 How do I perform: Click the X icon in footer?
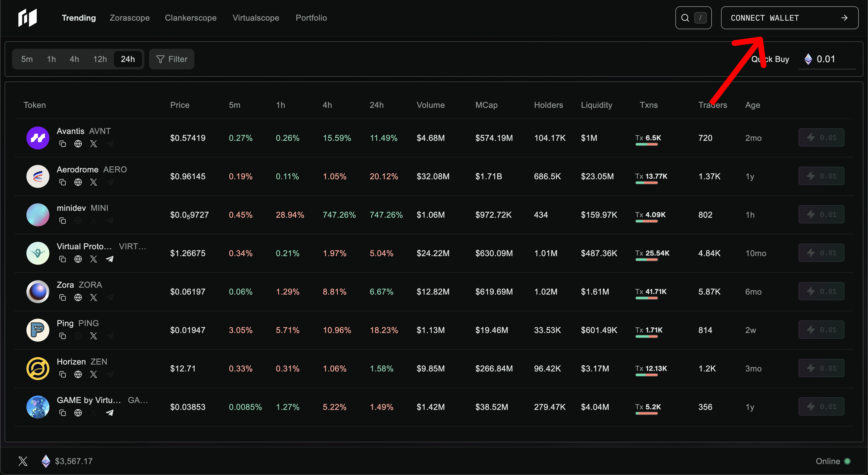coord(23,461)
